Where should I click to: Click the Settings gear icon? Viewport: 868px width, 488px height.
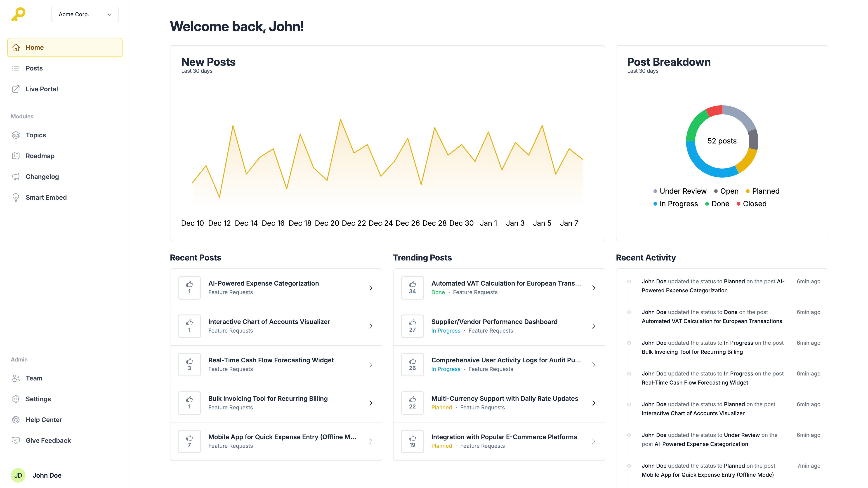[x=16, y=399]
